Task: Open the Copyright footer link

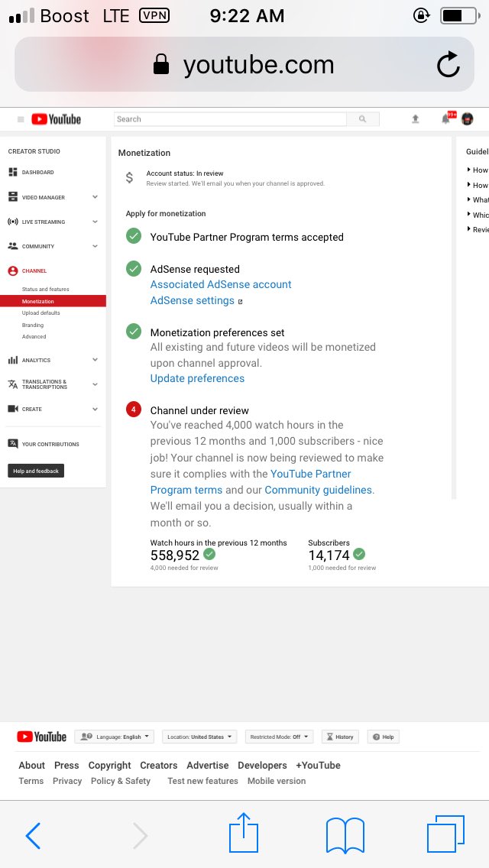Action: coord(110,765)
